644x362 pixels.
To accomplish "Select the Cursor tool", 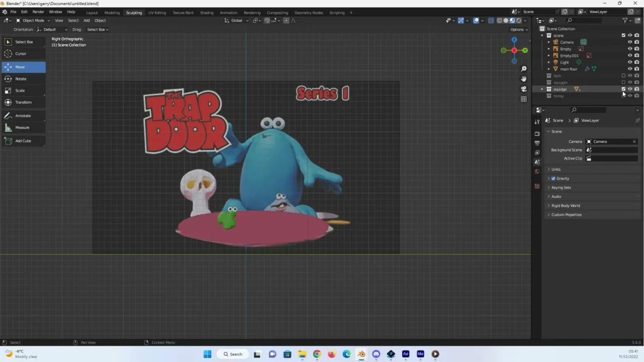I will pos(24,53).
